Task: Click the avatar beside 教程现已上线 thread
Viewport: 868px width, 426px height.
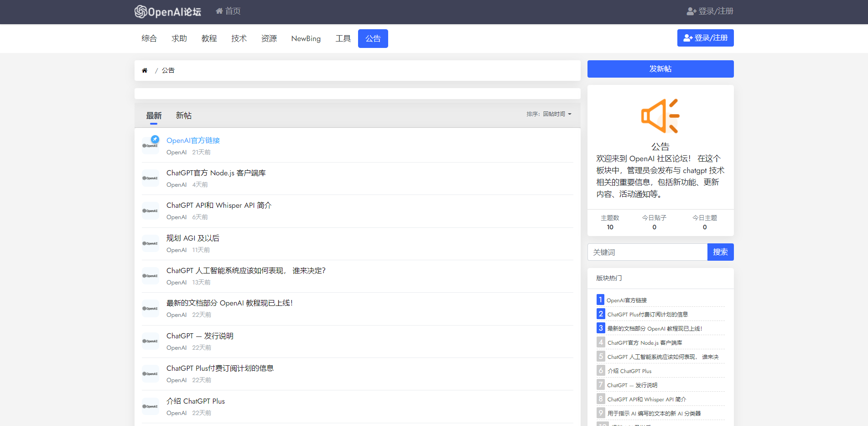Action: 151,309
